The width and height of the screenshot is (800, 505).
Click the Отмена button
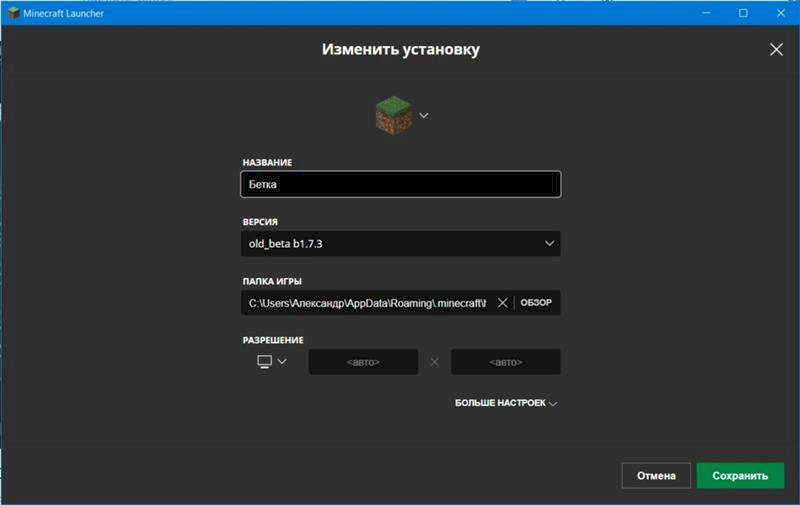pos(656,476)
